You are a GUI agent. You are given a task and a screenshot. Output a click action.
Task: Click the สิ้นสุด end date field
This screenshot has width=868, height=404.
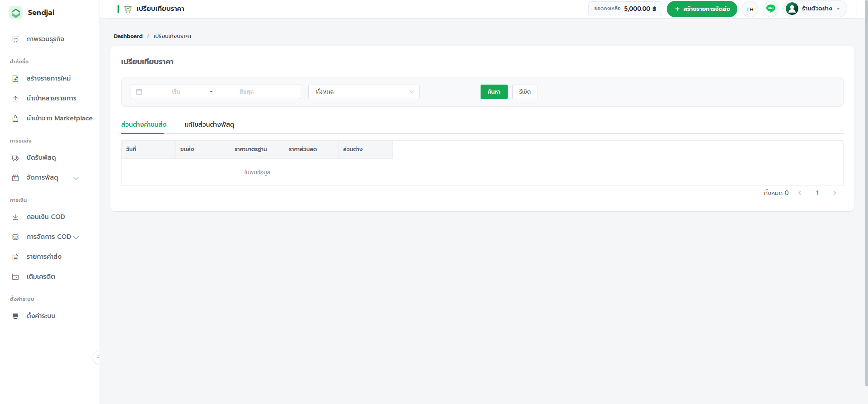[x=246, y=92]
